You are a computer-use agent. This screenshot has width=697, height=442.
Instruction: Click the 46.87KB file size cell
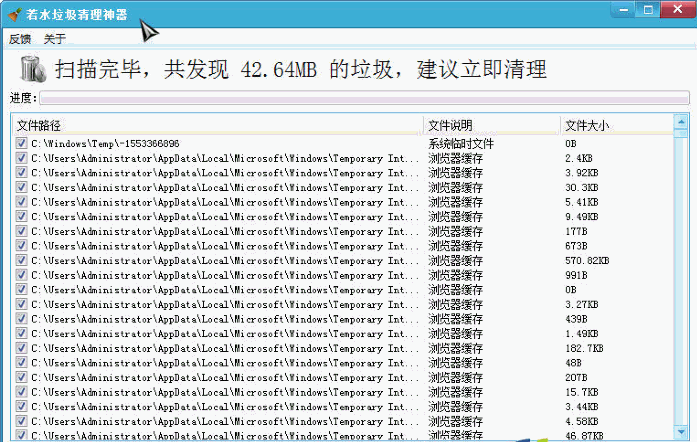(584, 436)
